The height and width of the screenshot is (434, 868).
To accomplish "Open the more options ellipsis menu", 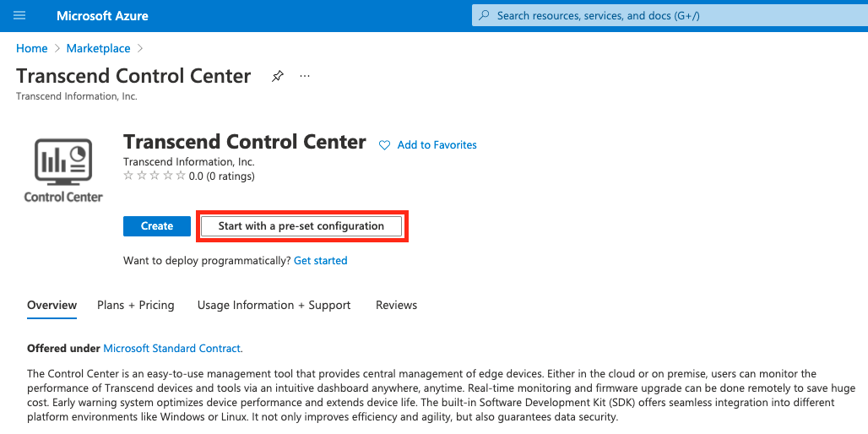I will pyautogui.click(x=305, y=76).
